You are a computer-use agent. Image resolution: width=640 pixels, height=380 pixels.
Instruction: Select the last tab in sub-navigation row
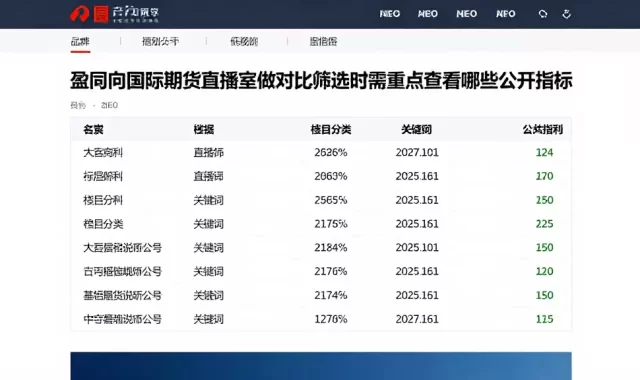323,41
